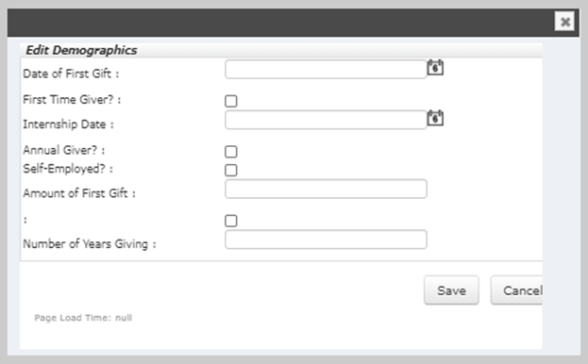
Task: Open the calendar picker for Date of First Gift
Action: [435, 68]
